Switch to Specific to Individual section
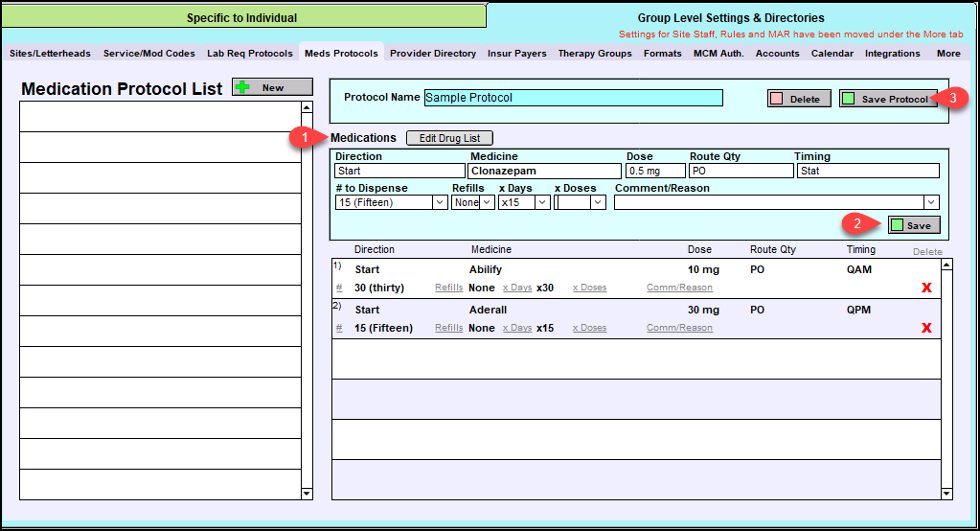 pyautogui.click(x=241, y=17)
